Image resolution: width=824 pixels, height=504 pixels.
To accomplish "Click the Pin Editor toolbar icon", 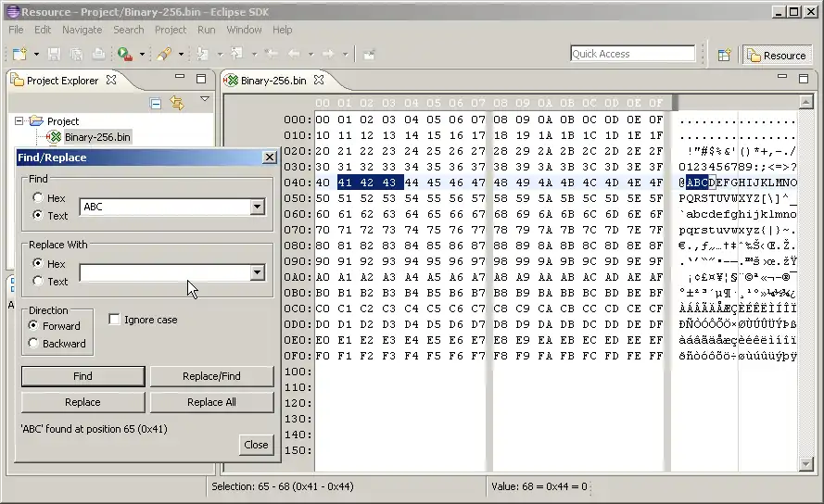I will (x=369, y=54).
